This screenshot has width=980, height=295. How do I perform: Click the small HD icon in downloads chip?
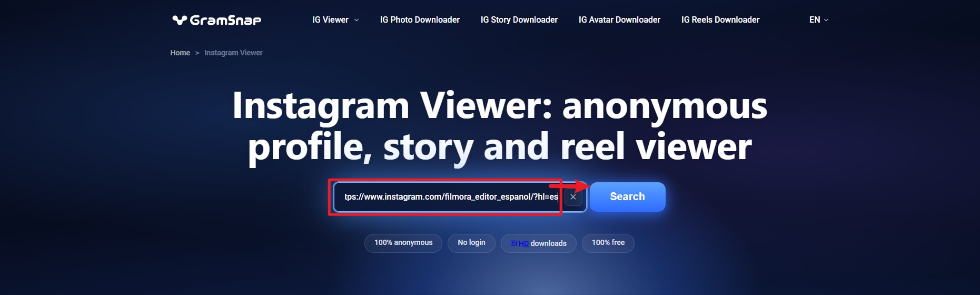(514, 243)
